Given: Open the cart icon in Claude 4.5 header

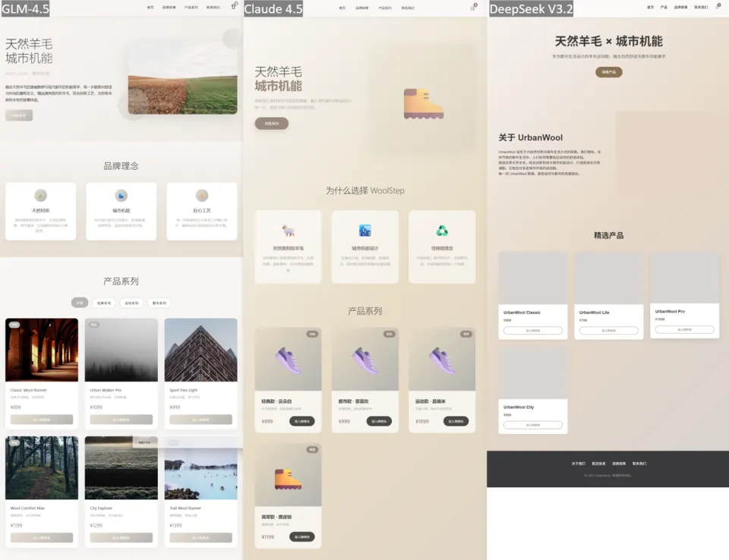Looking at the screenshot, I should [474, 8].
